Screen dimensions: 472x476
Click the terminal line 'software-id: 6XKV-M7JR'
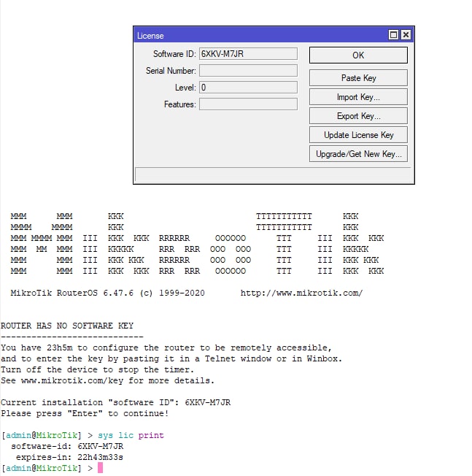(67, 446)
